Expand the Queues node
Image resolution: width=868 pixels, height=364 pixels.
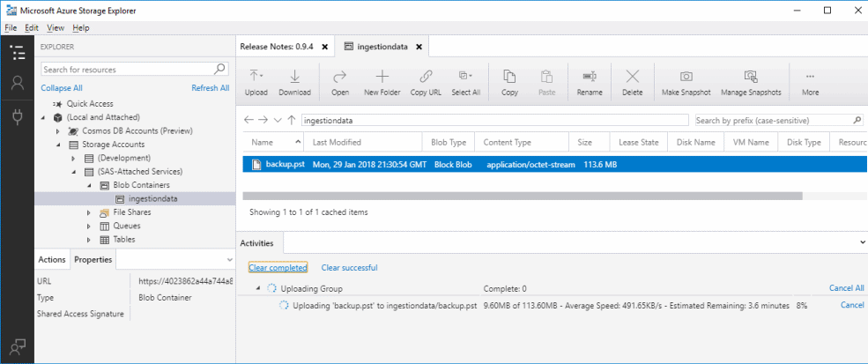point(89,226)
